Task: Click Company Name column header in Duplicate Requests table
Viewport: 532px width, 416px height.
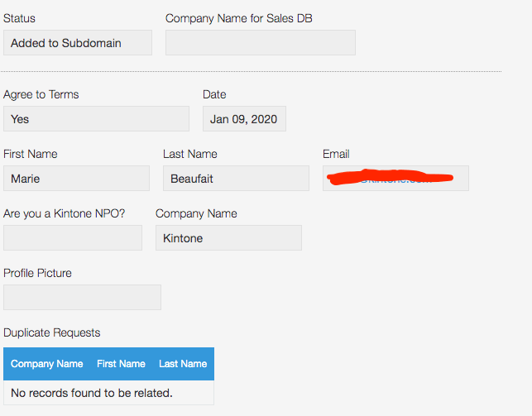Action: click(x=46, y=364)
